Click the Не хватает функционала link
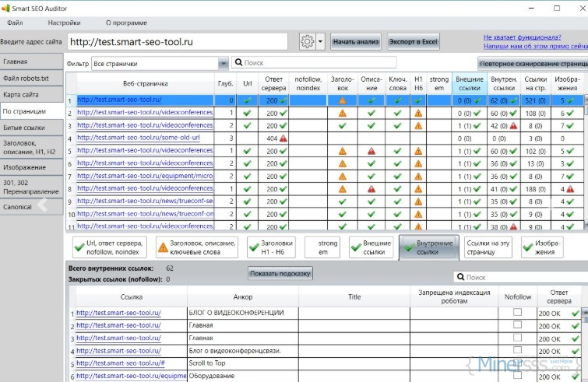 pyautogui.click(x=522, y=37)
